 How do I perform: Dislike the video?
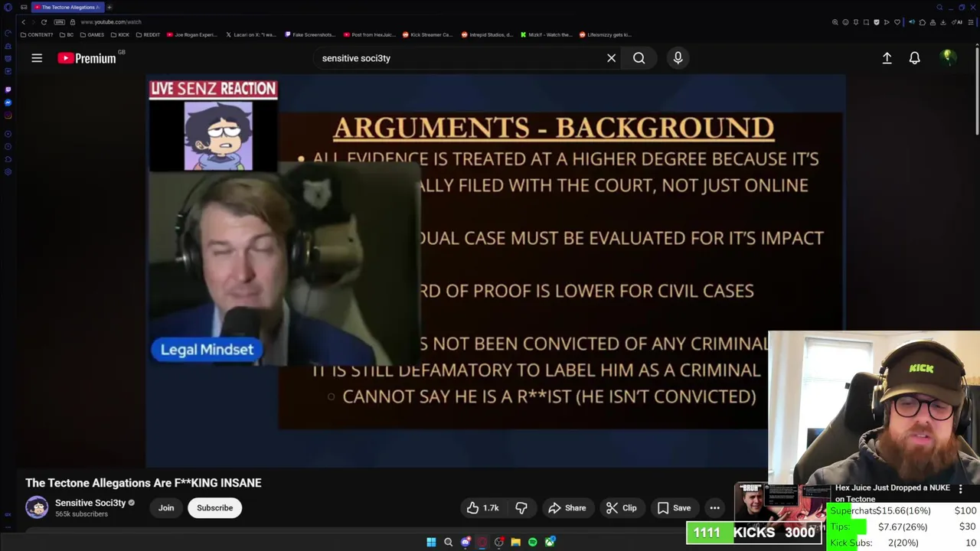521,508
